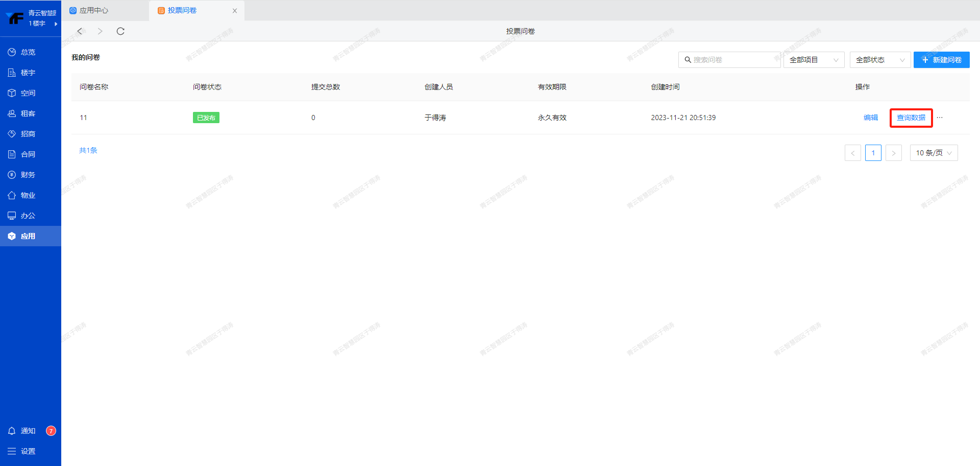Click the 新建问卷 button
The height and width of the screenshot is (466, 980).
pos(941,60)
